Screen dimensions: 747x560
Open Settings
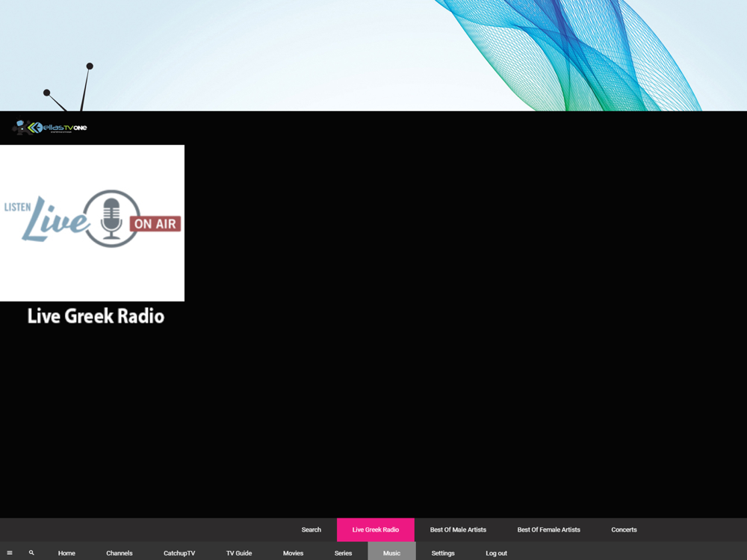(x=442, y=553)
